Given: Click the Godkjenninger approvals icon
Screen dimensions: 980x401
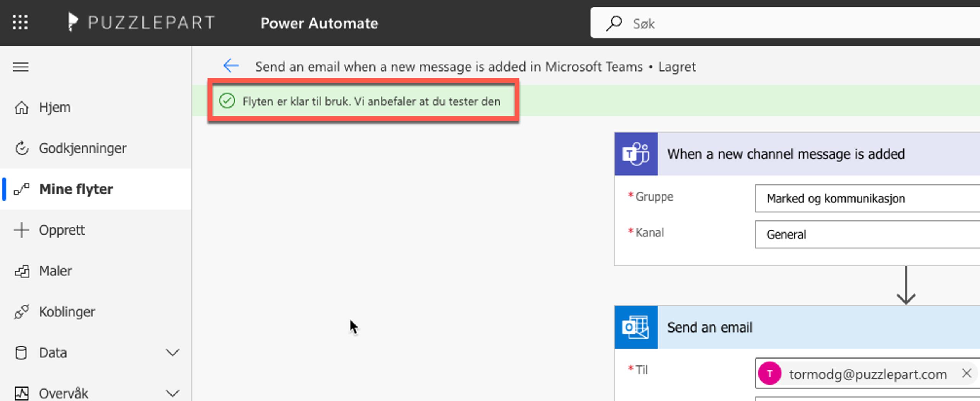Looking at the screenshot, I should click(21, 148).
